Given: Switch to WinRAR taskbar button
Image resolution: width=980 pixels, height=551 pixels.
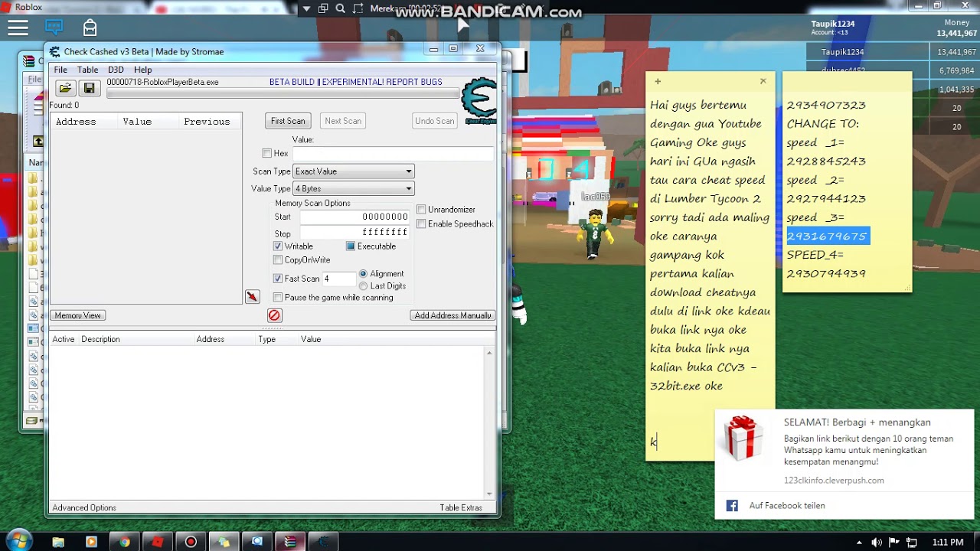Looking at the screenshot, I should tap(289, 542).
